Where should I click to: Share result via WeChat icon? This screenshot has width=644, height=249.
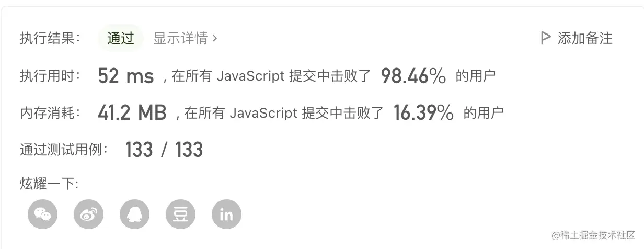coord(42,214)
